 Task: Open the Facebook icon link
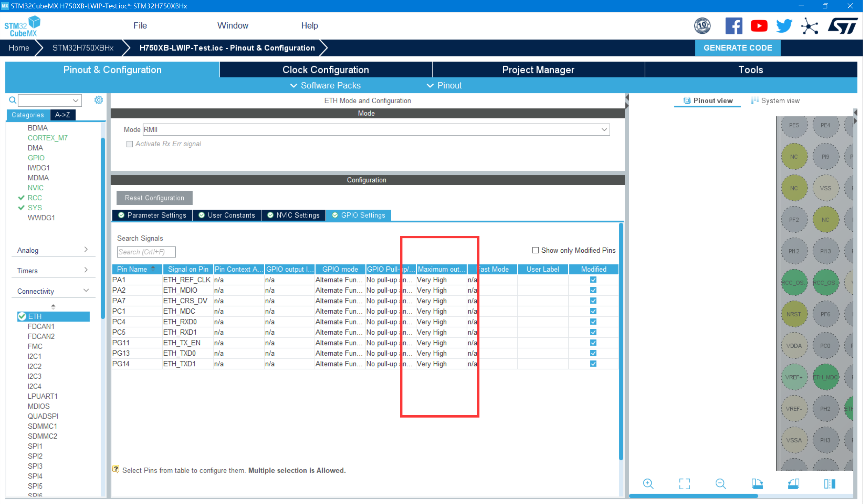coord(734,26)
